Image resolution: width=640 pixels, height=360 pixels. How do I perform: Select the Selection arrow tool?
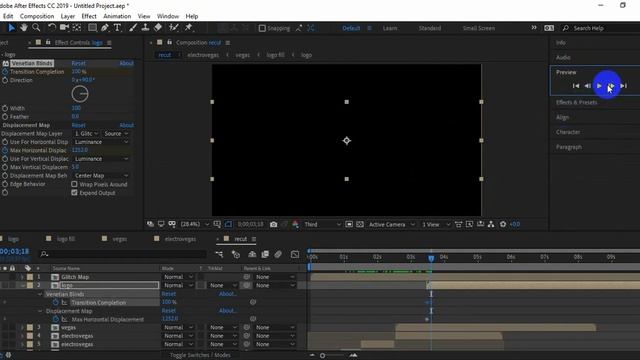(11, 27)
